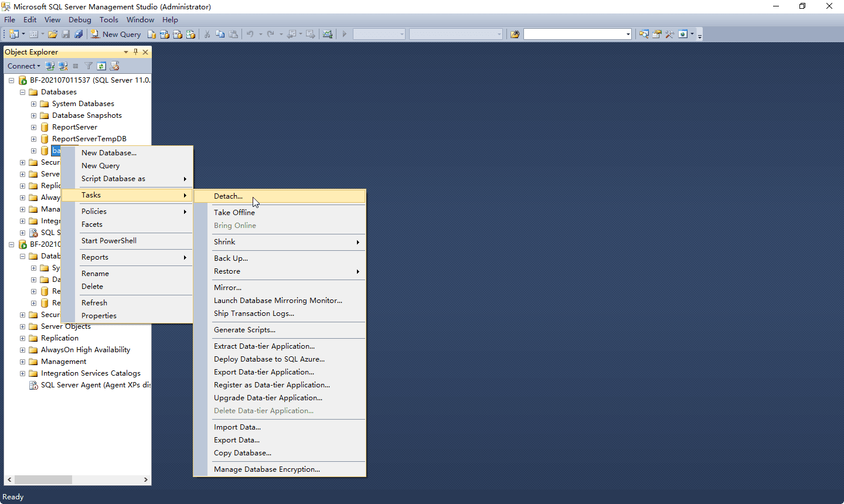Open the Tools menu
Viewport: 844px width, 504px height.
pyautogui.click(x=109, y=20)
